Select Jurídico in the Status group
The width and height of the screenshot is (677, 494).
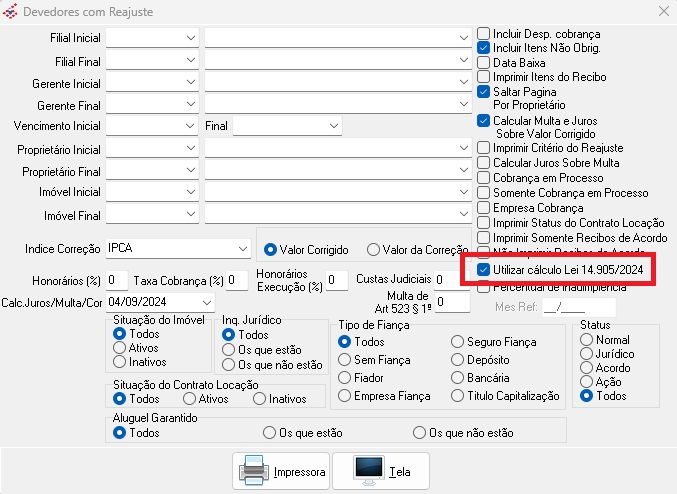tap(586, 353)
